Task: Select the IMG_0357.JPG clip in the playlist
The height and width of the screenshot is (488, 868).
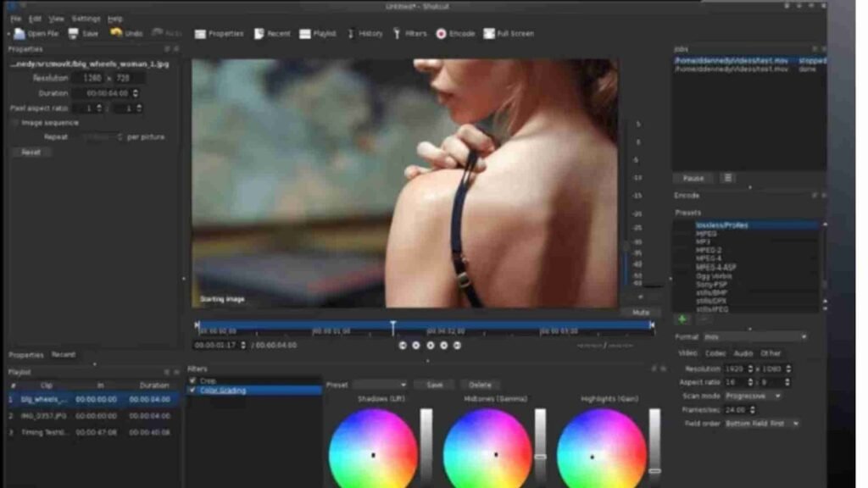Action: [x=42, y=416]
